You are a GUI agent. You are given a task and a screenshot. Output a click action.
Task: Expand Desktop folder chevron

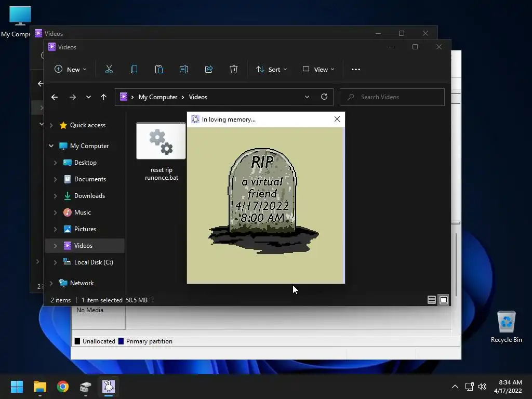pyautogui.click(x=55, y=163)
